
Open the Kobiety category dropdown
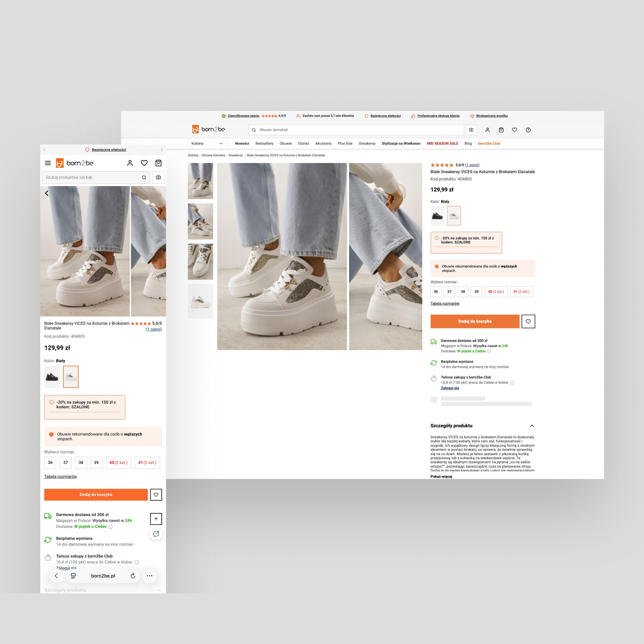click(207, 144)
